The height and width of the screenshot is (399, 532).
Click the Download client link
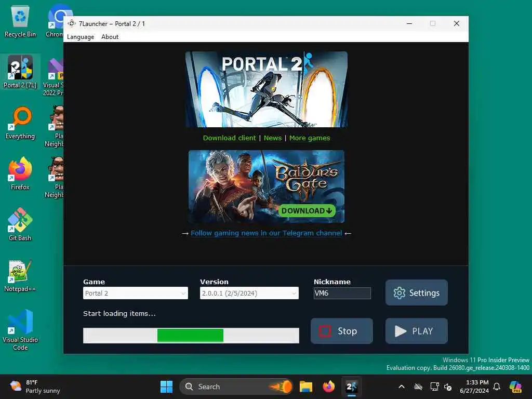click(229, 138)
